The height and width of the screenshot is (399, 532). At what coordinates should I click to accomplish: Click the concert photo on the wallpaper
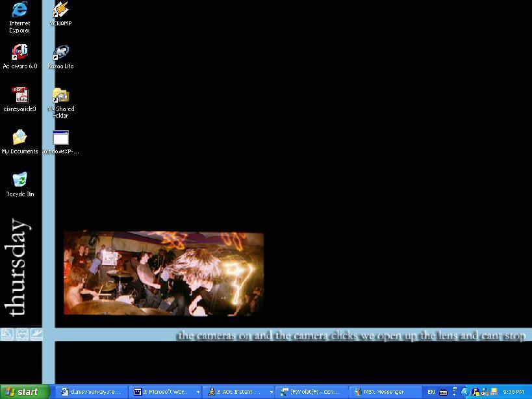coord(163,274)
